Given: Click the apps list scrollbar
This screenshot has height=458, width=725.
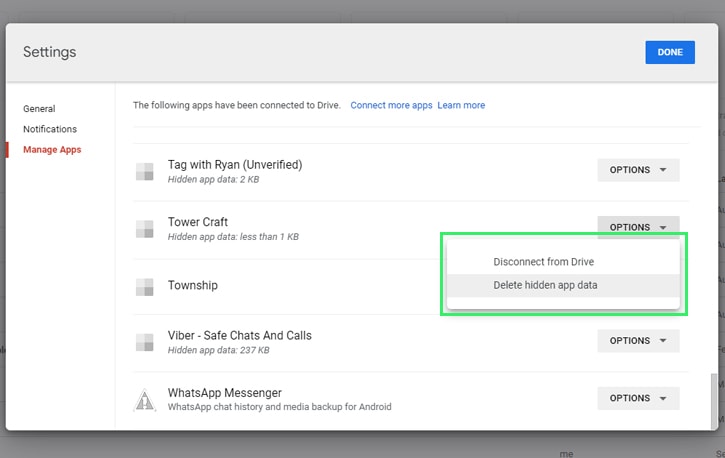Looking at the screenshot, I should pos(714,401).
